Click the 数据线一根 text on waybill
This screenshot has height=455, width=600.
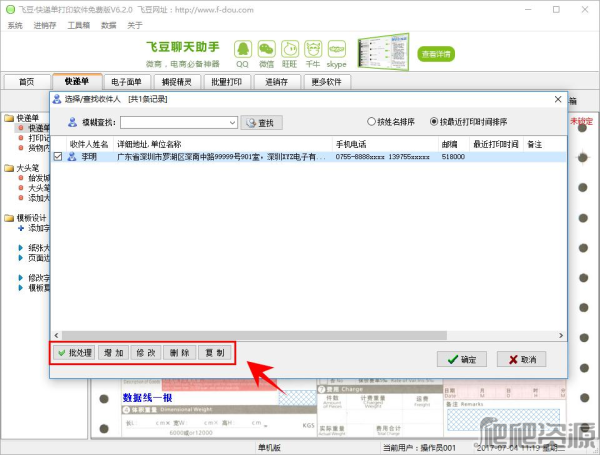tap(147, 398)
